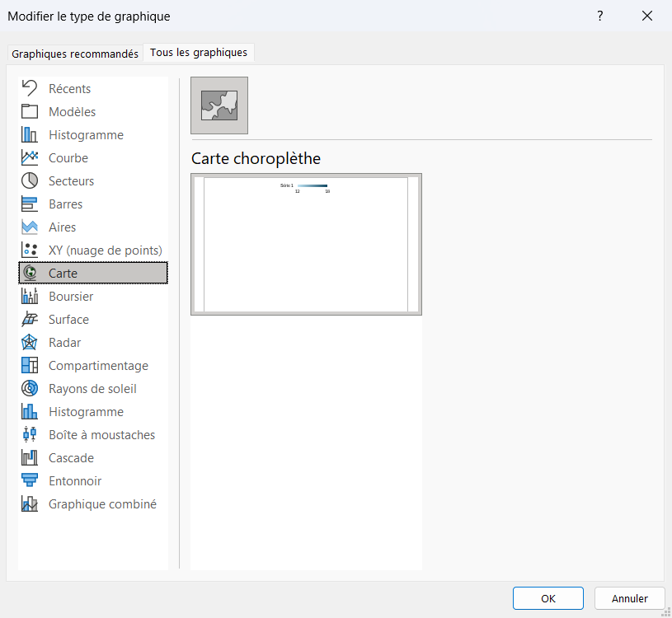The width and height of the screenshot is (672, 618).
Task: Select the Compartimentage treemap icon
Action: (x=30, y=365)
